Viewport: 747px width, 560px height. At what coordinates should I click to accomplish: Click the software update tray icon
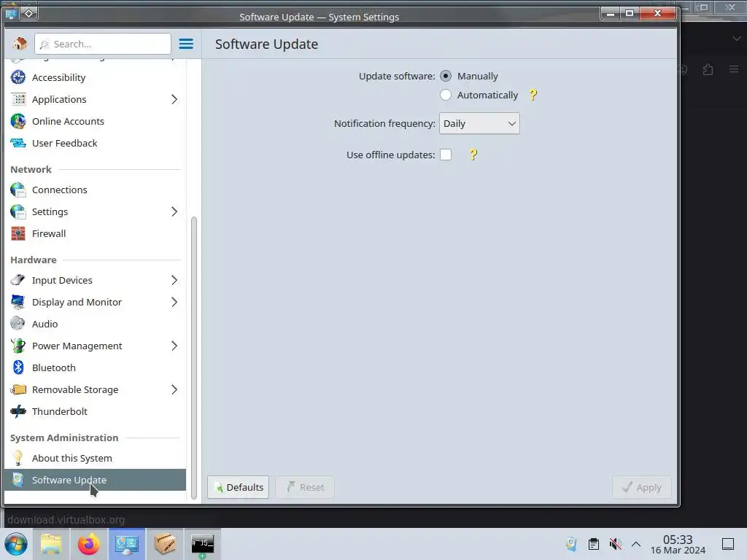[x=572, y=544]
